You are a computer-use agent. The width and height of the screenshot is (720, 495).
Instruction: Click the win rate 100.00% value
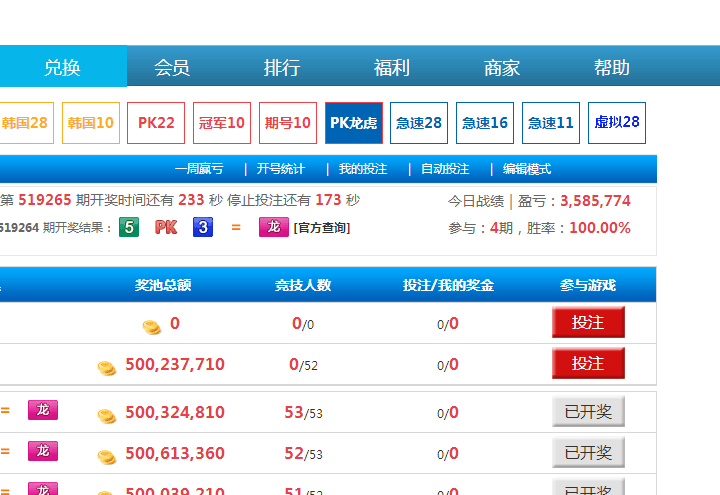point(600,228)
